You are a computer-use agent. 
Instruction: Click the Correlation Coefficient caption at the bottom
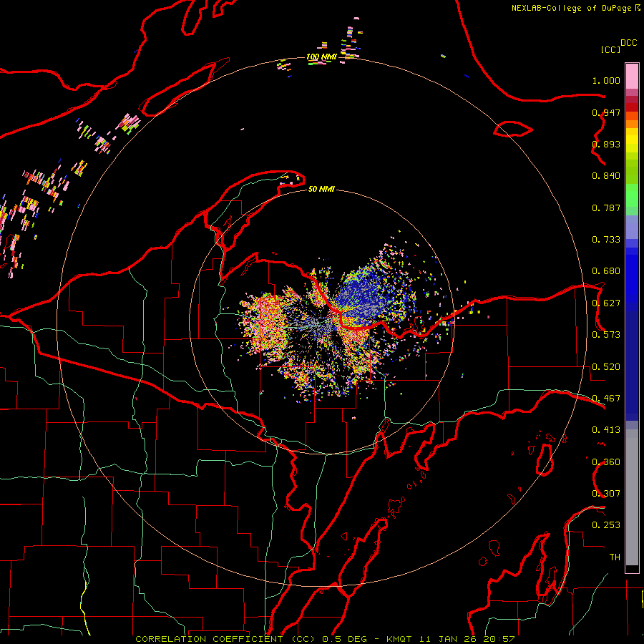click(x=324, y=639)
